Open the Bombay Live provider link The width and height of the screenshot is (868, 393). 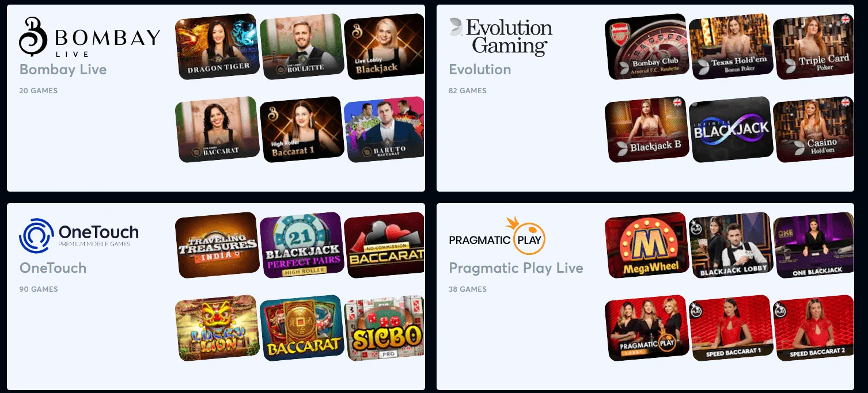(63, 70)
